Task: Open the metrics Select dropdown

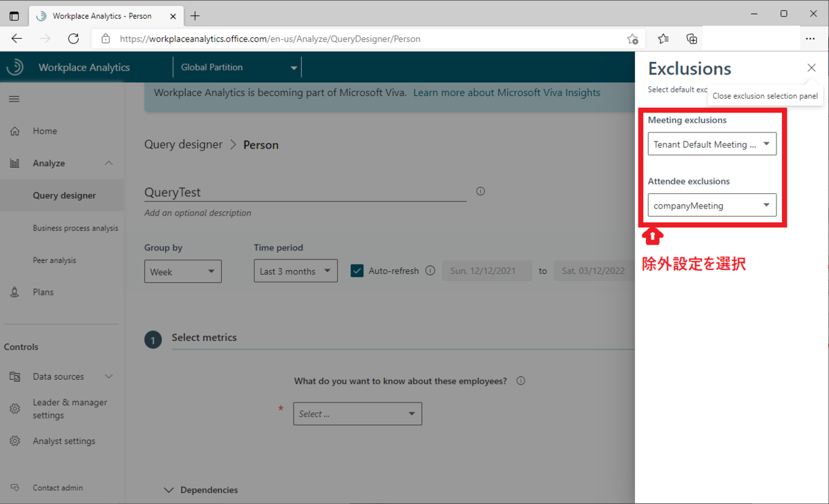Action: coord(357,414)
